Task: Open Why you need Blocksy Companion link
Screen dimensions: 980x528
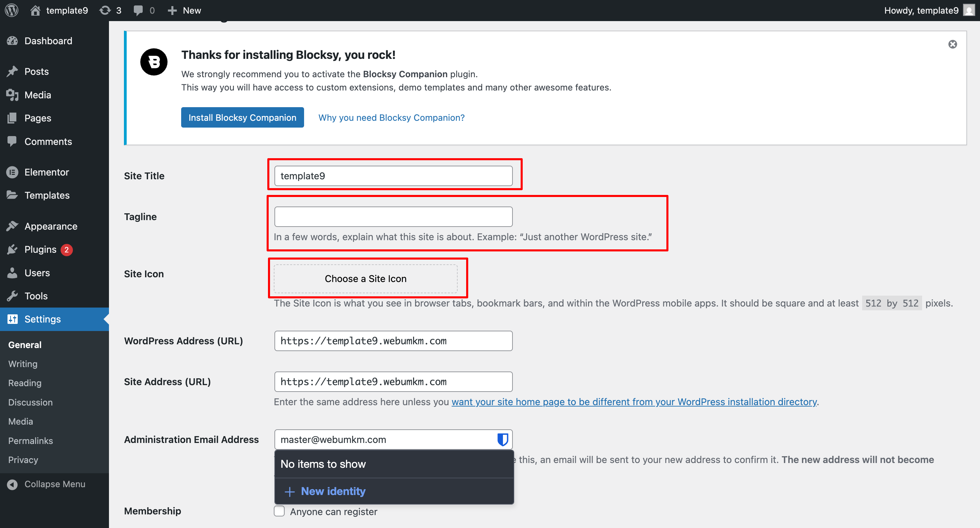Action: point(391,117)
